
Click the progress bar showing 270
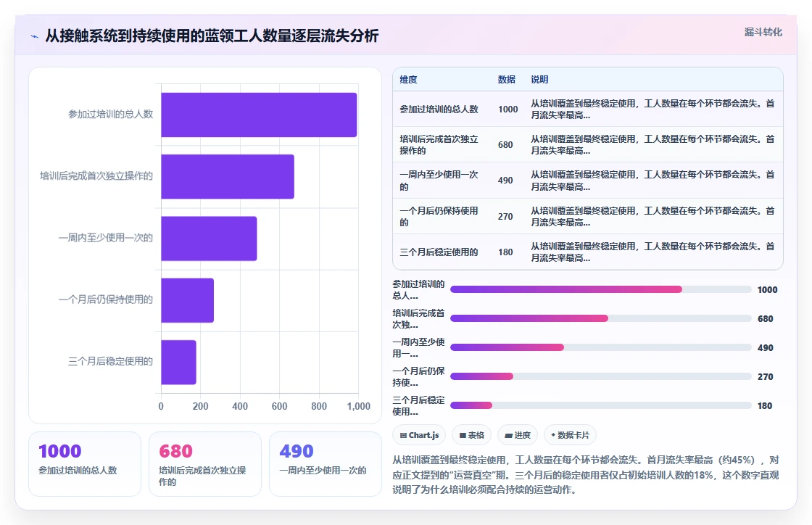pyautogui.click(x=601, y=376)
